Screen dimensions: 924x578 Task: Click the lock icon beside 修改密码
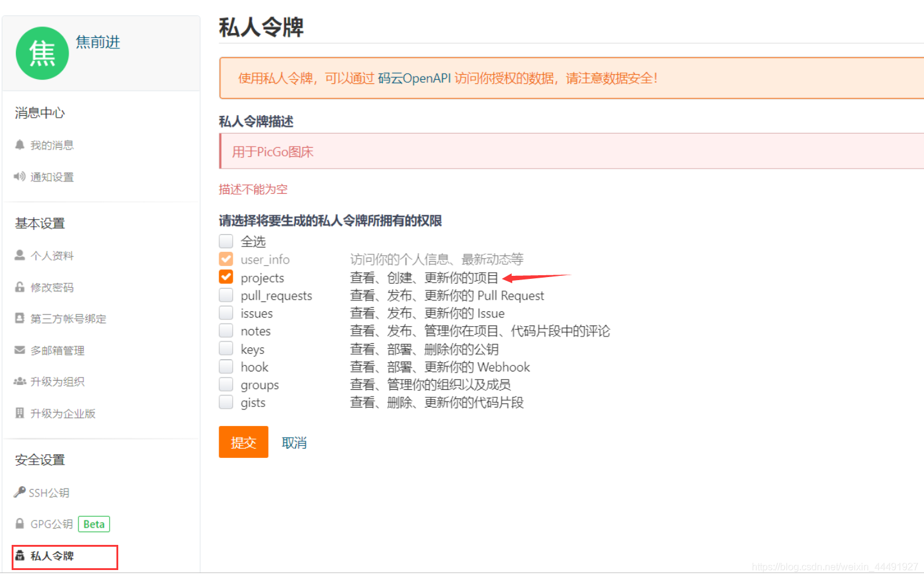click(x=20, y=287)
